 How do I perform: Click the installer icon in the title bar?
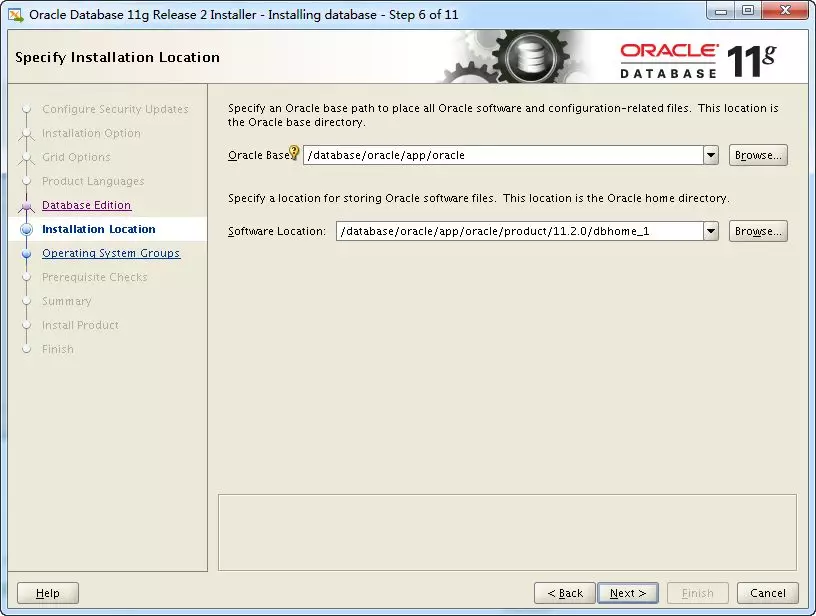click(16, 15)
